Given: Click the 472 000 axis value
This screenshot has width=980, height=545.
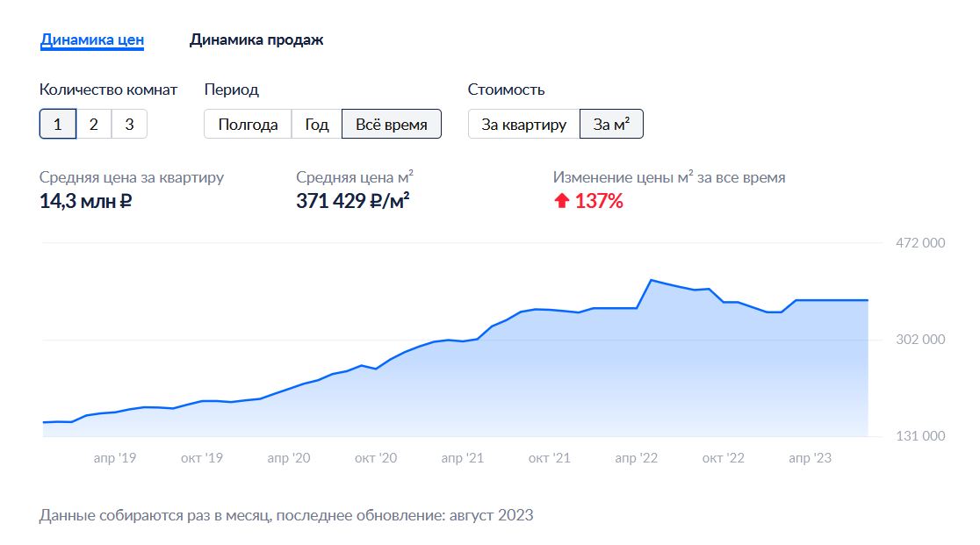Looking at the screenshot, I should click(x=920, y=243).
